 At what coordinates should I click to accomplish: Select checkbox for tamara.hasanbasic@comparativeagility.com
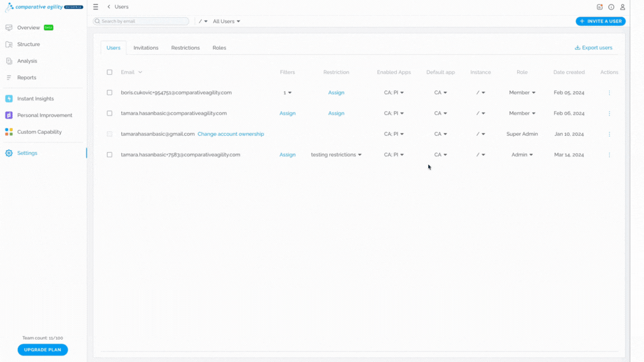tap(110, 113)
